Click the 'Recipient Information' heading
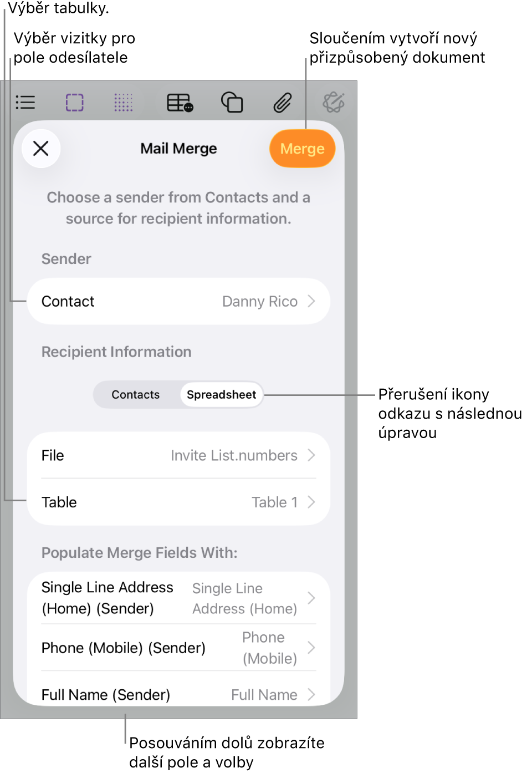Image resolution: width=532 pixels, height=773 pixels. coord(116,352)
